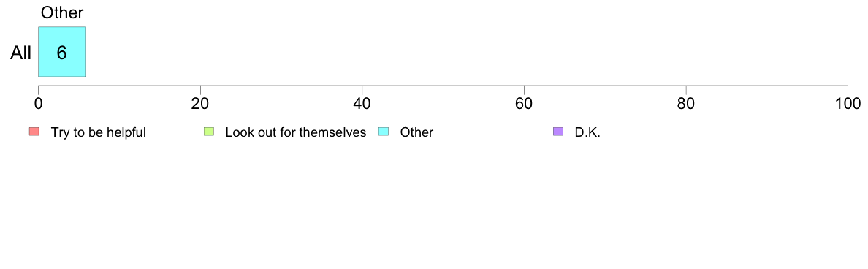Click the 0 axis tick label
The width and height of the screenshot is (868, 269).
pyautogui.click(x=38, y=104)
